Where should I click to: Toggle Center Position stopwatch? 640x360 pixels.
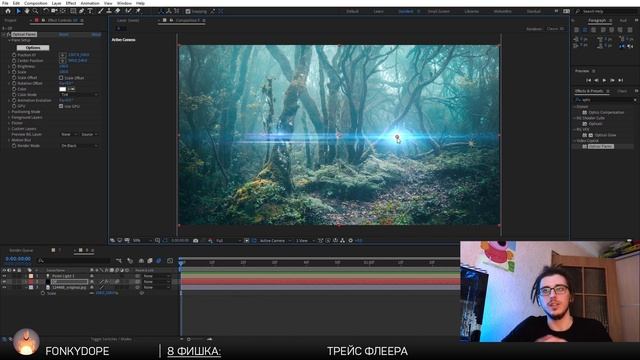(x=14, y=60)
